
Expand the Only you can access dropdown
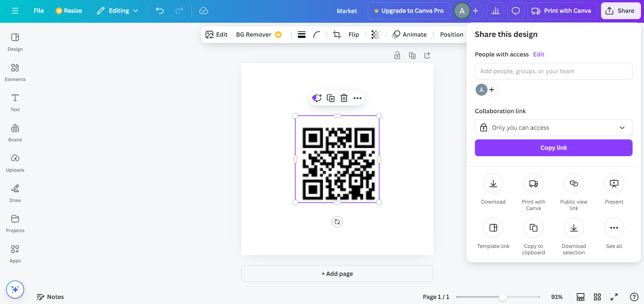pyautogui.click(x=554, y=128)
